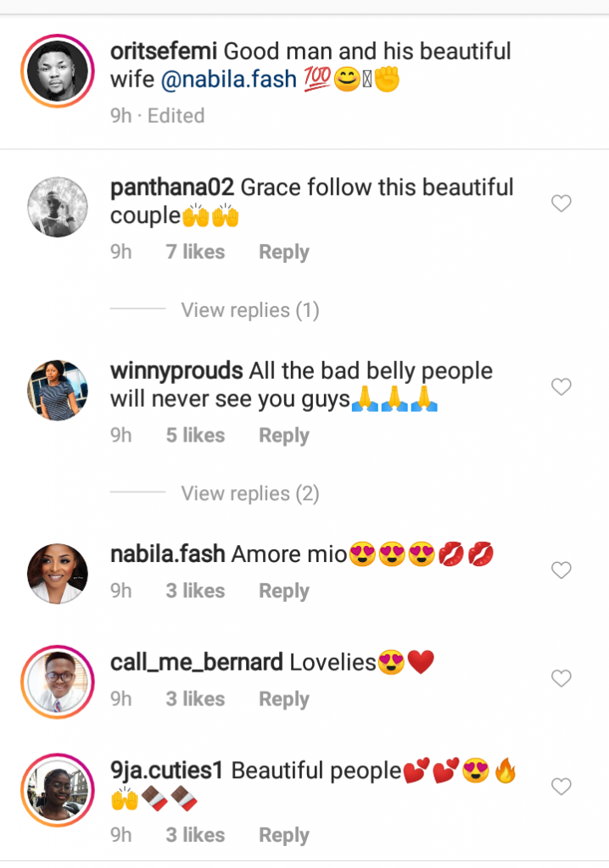609x868 pixels.
Task: Expand View replies (2) under winnyprouds
Action: [x=249, y=493]
